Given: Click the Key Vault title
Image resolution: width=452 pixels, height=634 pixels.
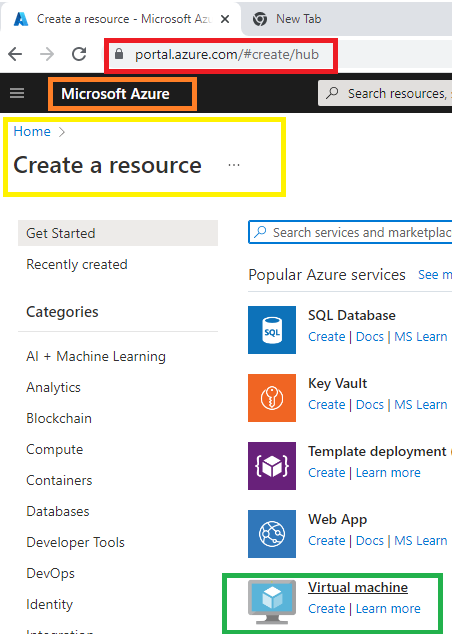Looking at the screenshot, I should tap(338, 383).
